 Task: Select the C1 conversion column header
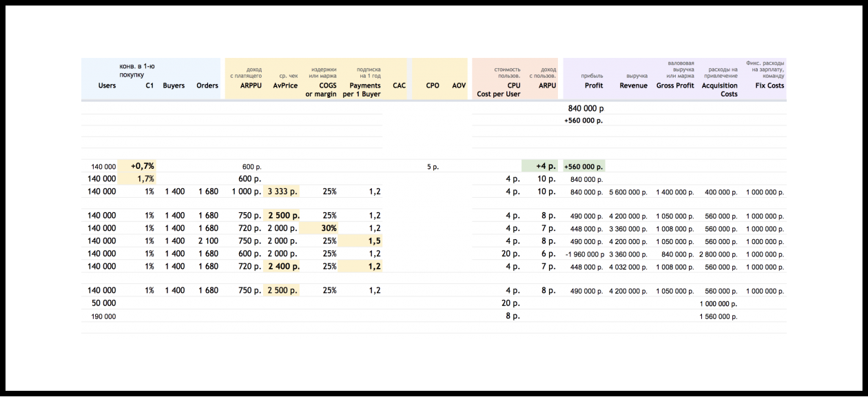tap(149, 86)
